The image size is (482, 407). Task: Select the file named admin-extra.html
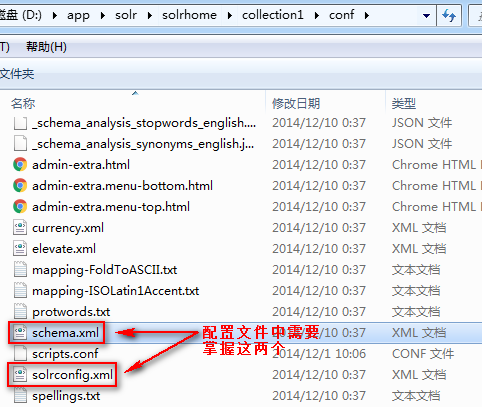tap(81, 165)
